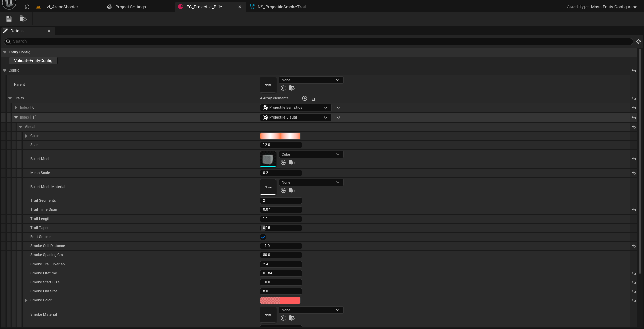Expand the Smoke Color property
644x329 pixels.
[26, 300]
